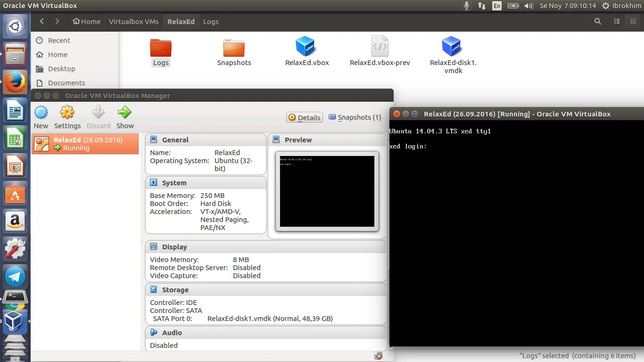Click the notification warning icon in VirtualBox status bar
644x362 pixels.
(x=378, y=356)
